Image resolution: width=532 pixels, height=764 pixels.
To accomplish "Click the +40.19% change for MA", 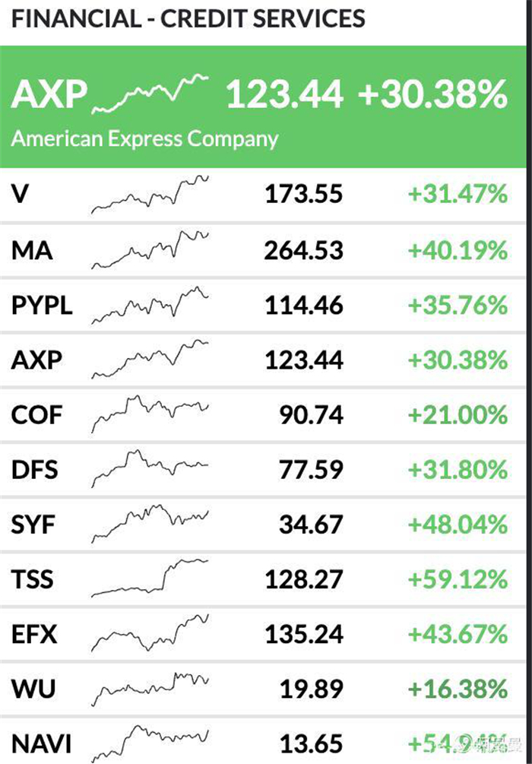I will [458, 250].
